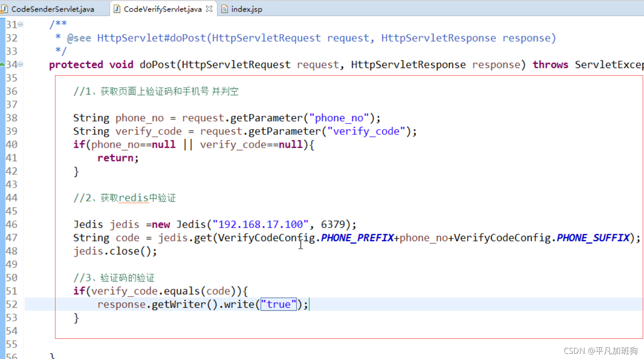Image resolution: width=644 pixels, height=359 pixels.
Task: Click the "phone_no" string literal on line 38
Action: pyautogui.click(x=339, y=118)
